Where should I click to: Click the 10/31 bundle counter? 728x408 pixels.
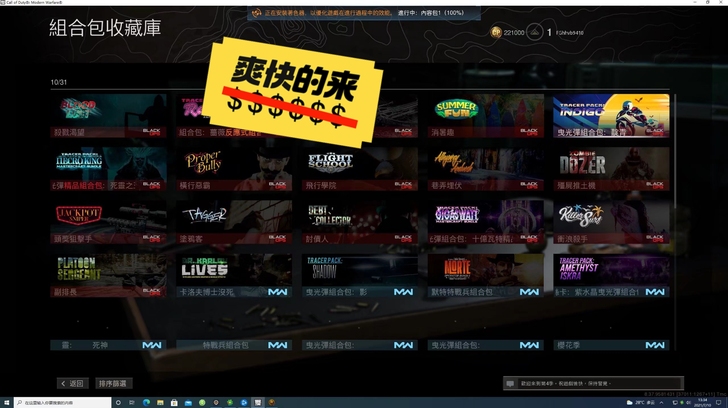[x=58, y=82]
